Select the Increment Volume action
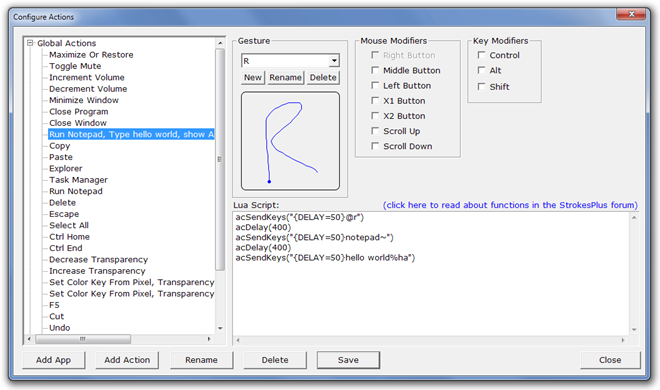660x390 pixels. coord(87,77)
